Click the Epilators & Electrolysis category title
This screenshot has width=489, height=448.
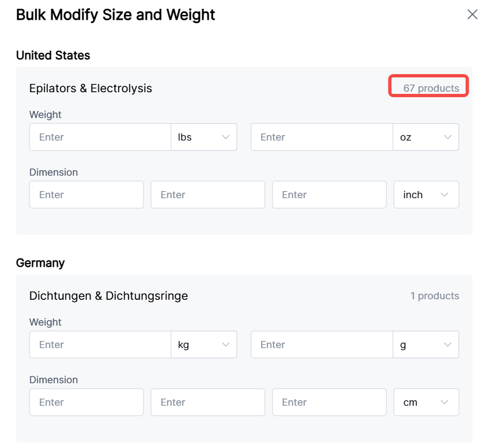pos(91,88)
